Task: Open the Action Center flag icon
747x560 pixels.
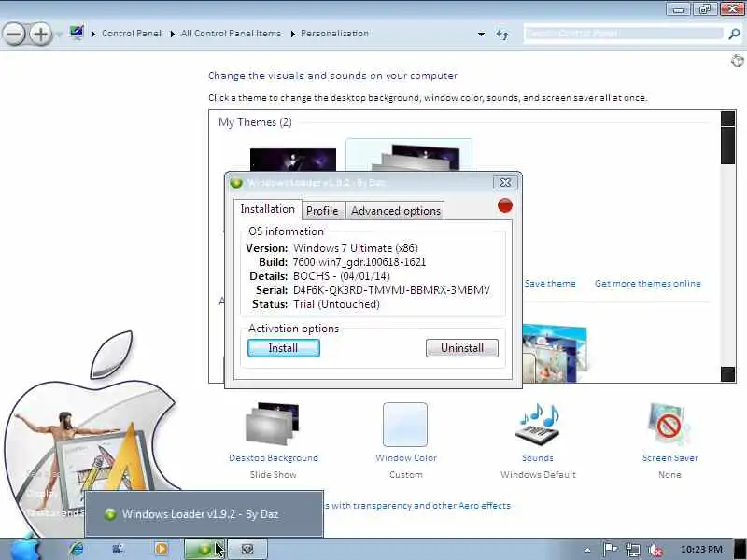Action: [611, 550]
